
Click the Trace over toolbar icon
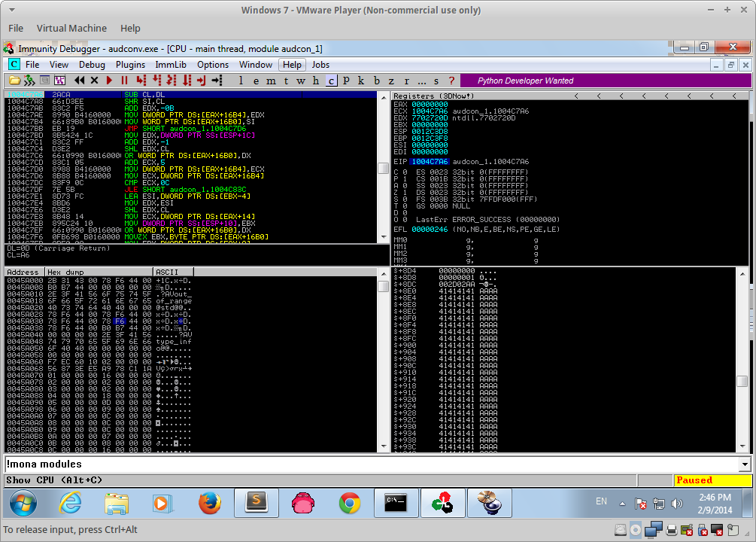click(187, 81)
